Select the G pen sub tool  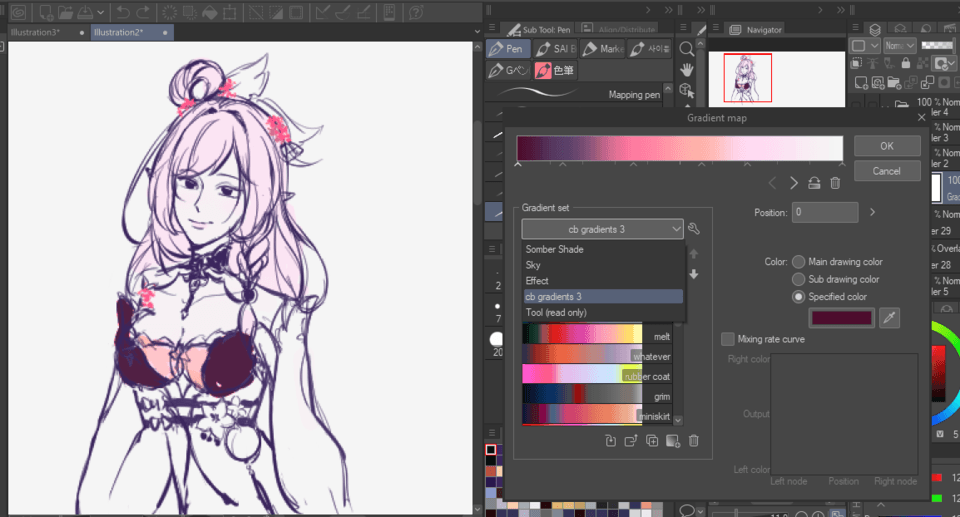tap(509, 70)
